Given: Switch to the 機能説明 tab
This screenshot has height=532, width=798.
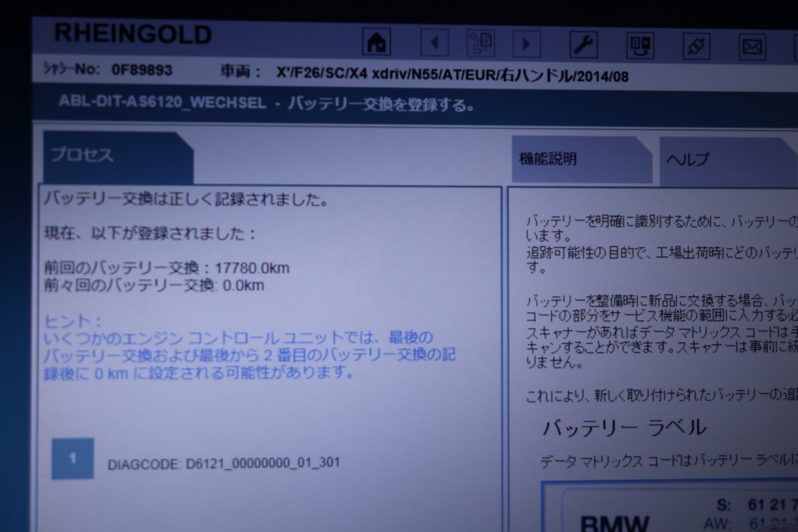Looking at the screenshot, I should tap(581, 159).
